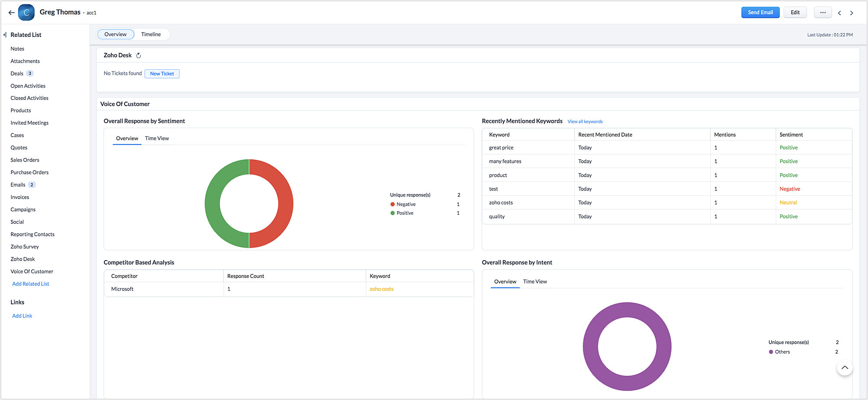
Task: Click the scroll-to-top arrow button
Action: 844,368
